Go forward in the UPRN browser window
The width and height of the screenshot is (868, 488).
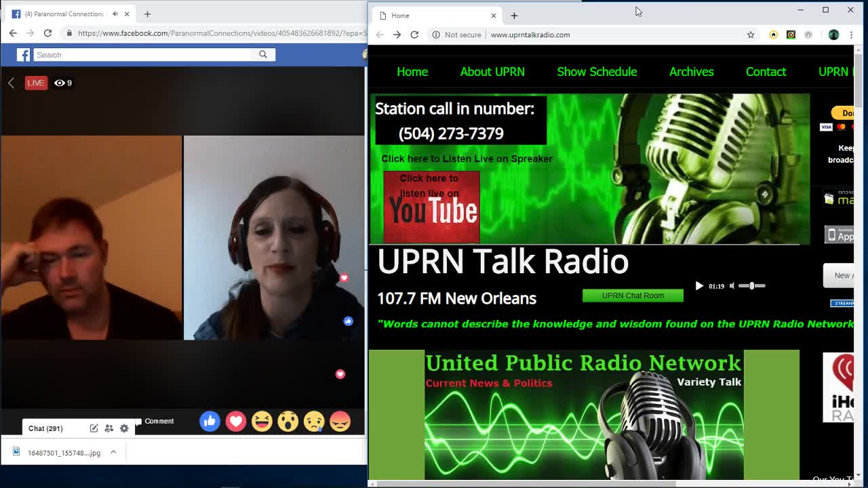point(397,35)
